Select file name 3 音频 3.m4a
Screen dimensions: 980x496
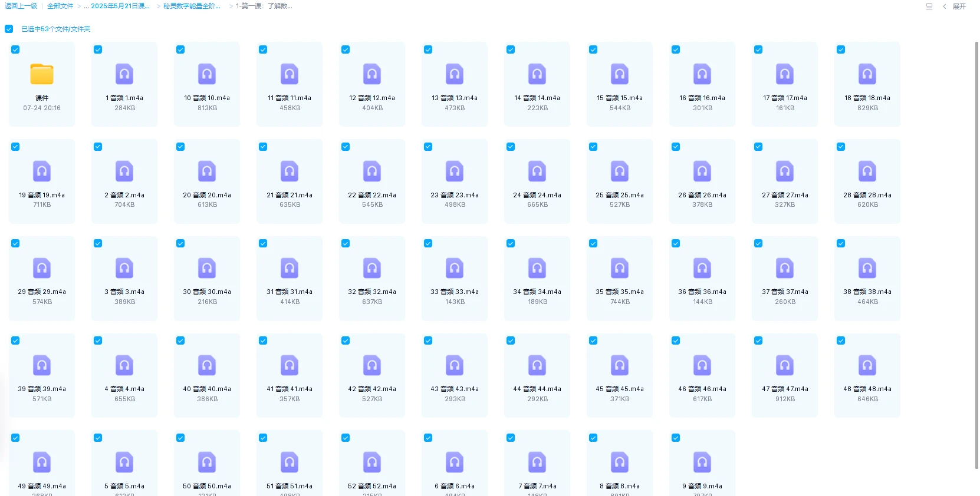pos(124,292)
